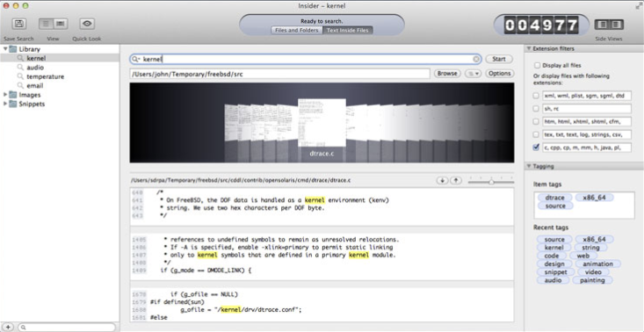The width and height of the screenshot is (644, 332).
Task: Select the Snippets folder icon
Action: point(12,104)
